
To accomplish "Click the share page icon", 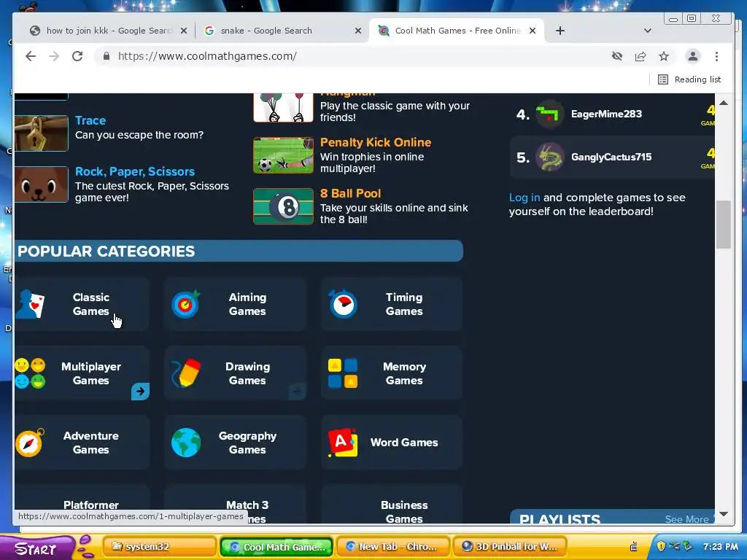I will (640, 56).
